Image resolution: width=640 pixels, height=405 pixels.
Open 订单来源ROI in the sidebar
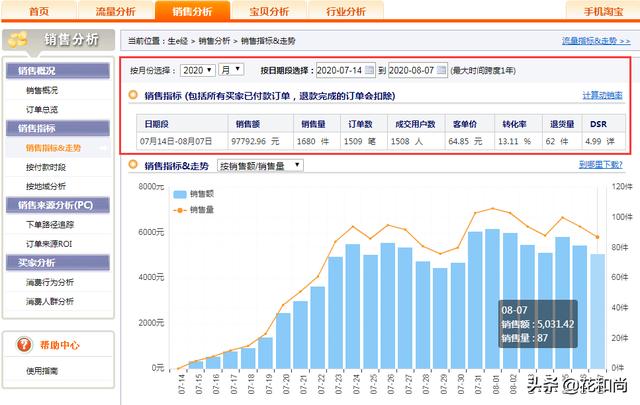(x=52, y=241)
